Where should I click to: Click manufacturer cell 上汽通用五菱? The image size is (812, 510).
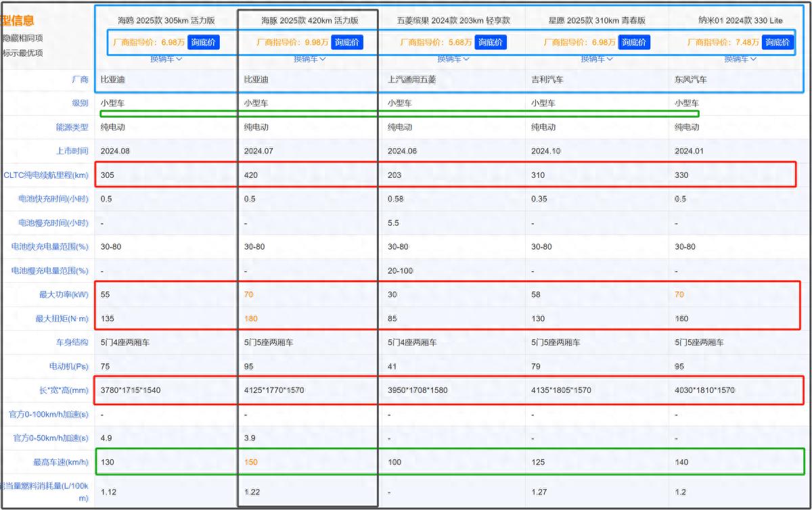[412, 79]
